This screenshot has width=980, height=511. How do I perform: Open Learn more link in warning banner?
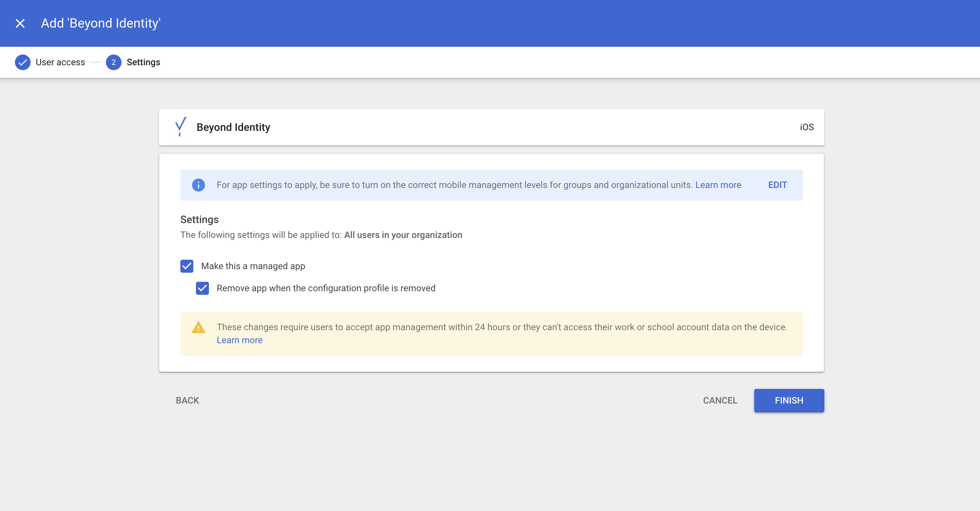239,340
